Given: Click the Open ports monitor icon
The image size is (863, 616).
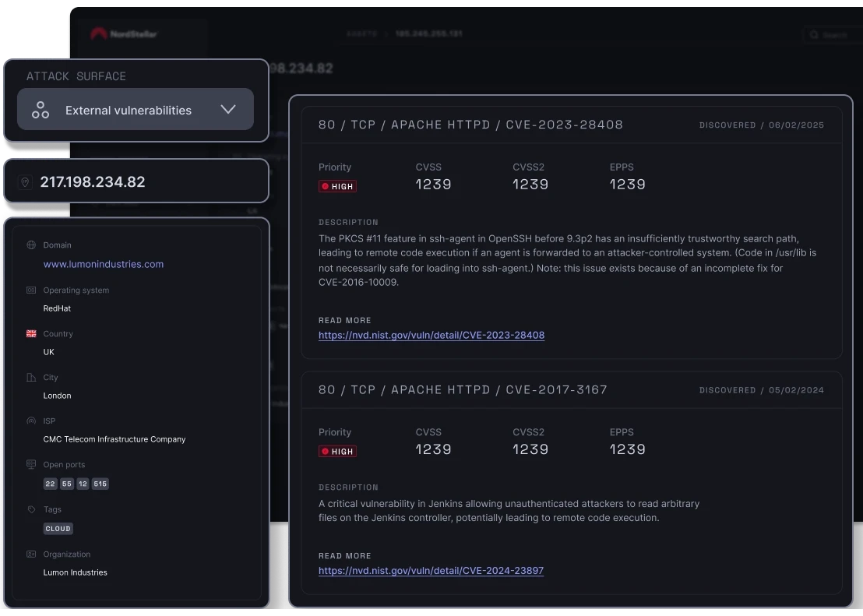Looking at the screenshot, I should [31, 464].
